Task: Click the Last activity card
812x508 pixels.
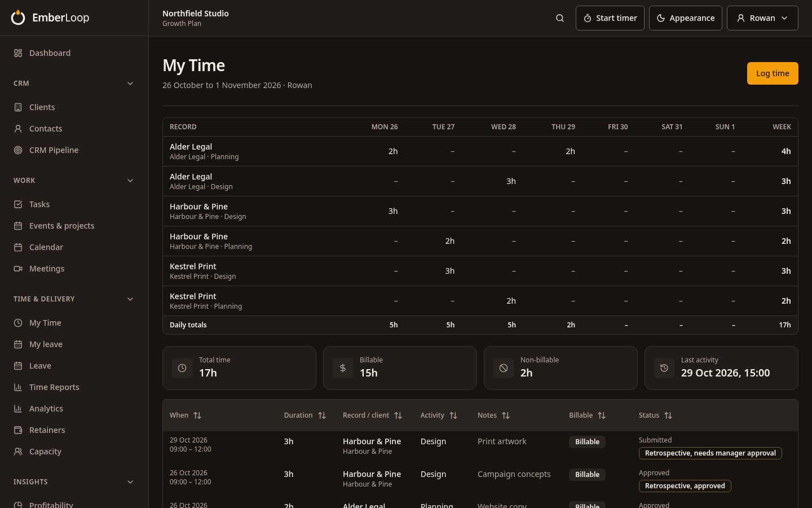Action: coord(721,368)
